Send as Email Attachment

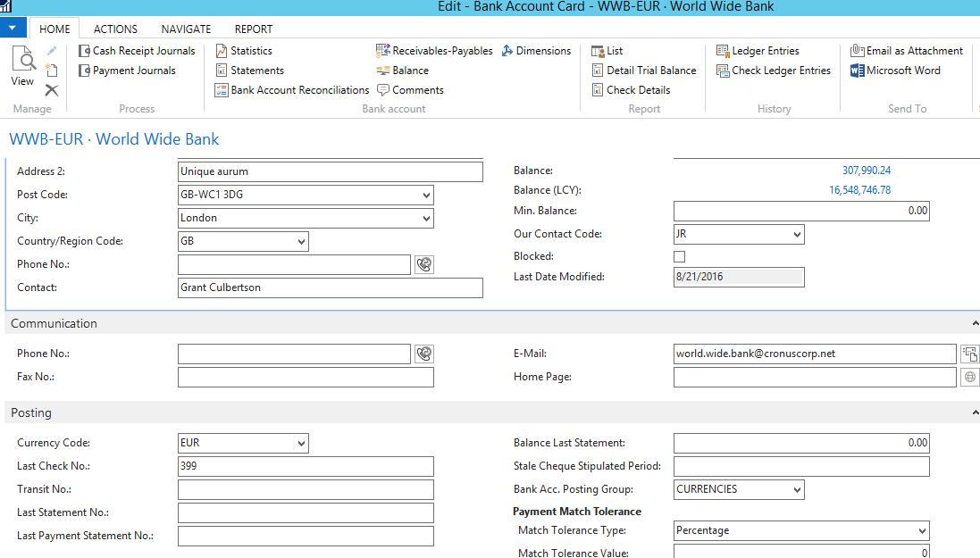pyautogui.click(x=907, y=51)
